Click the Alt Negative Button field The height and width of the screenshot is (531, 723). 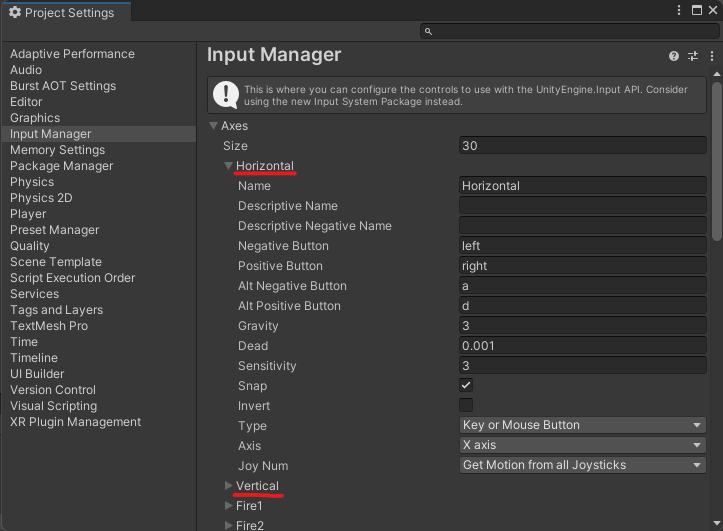(x=582, y=285)
